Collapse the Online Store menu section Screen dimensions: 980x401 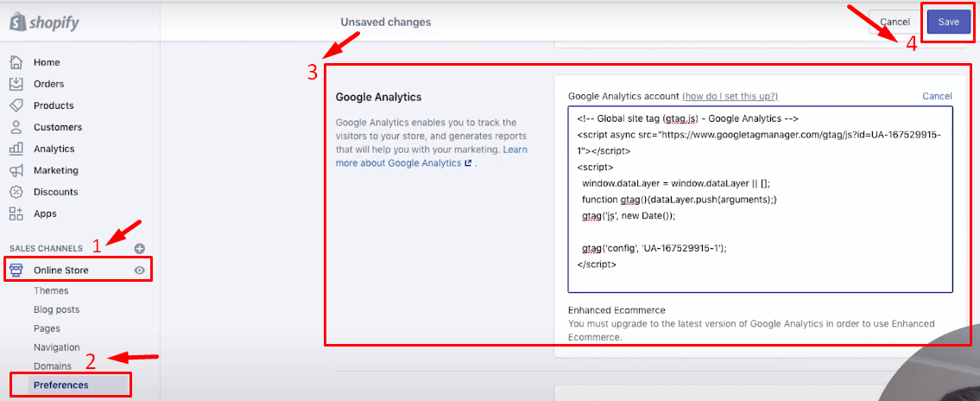60,271
